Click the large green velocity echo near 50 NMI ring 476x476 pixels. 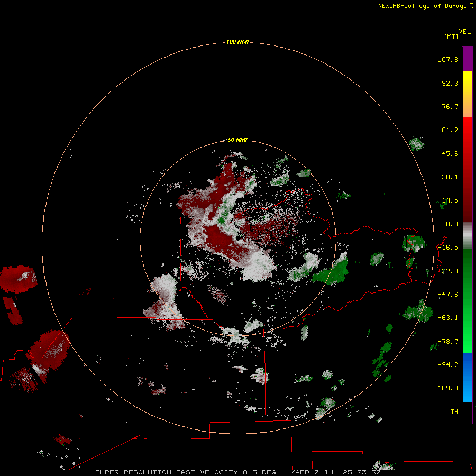pos(331,272)
